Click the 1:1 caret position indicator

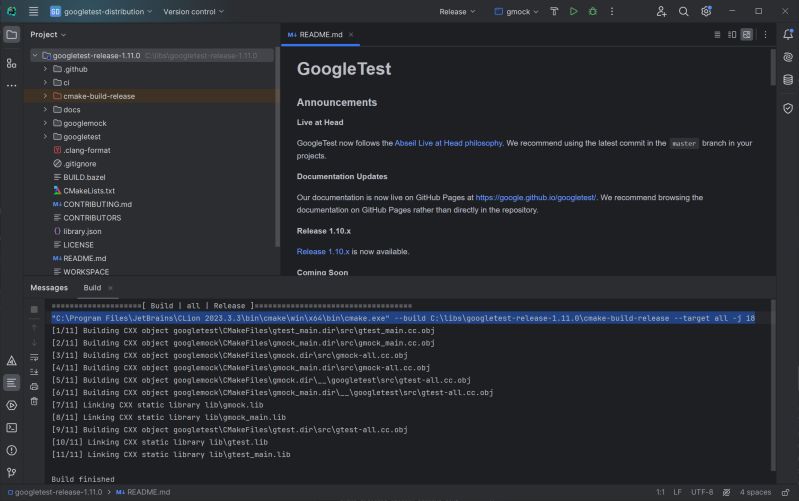click(660, 492)
